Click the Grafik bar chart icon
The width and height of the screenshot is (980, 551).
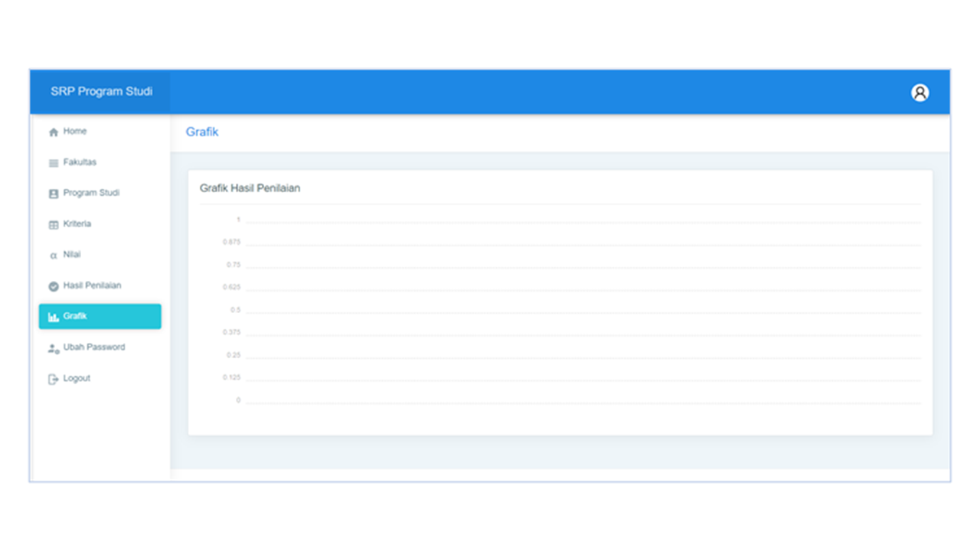tap(54, 317)
